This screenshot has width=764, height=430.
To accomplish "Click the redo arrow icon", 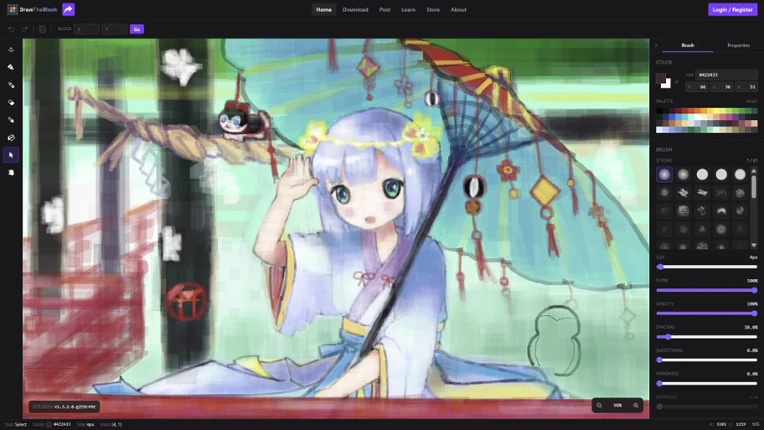I will 25,29.
